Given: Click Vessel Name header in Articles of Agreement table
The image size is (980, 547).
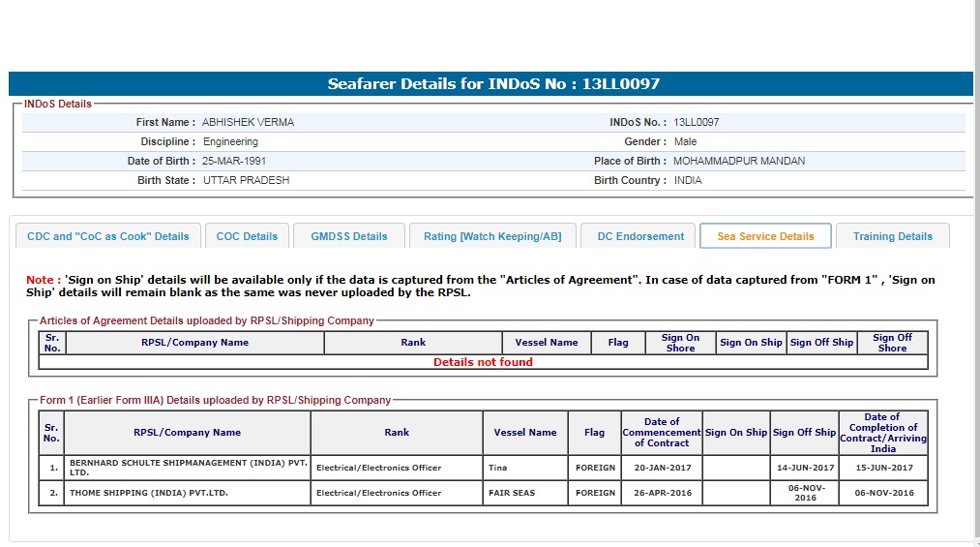Looking at the screenshot, I should (547, 343).
